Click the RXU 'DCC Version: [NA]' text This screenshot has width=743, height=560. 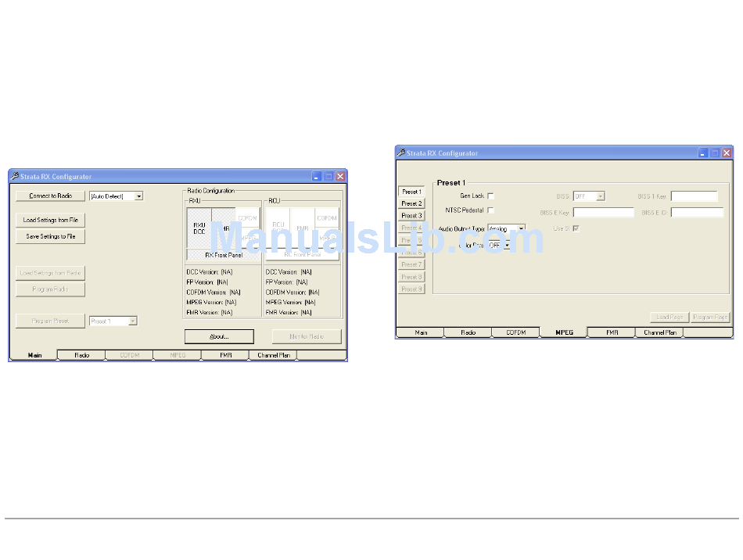(x=210, y=272)
